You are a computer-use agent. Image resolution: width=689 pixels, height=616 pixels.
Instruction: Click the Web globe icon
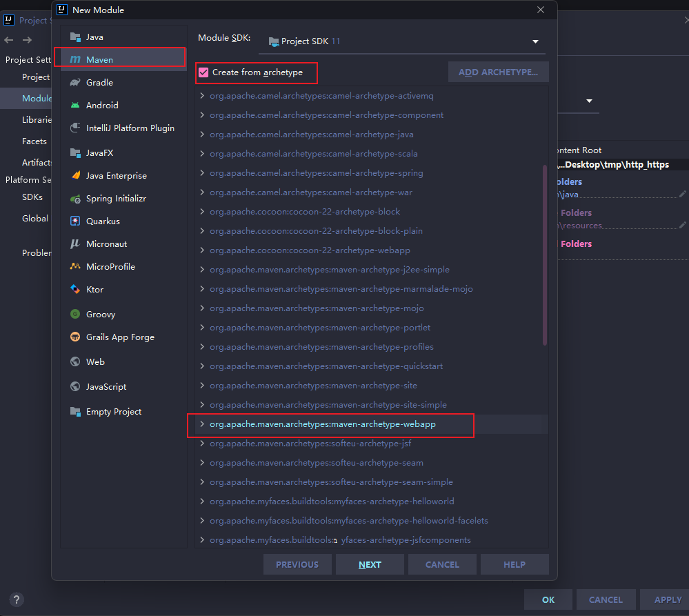[75, 361]
